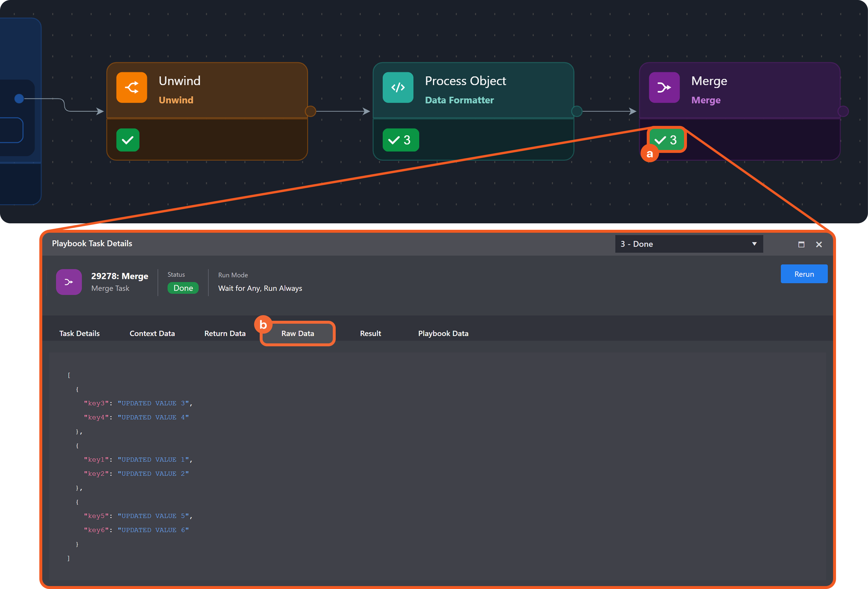868x589 pixels.
Task: Click the Merge task icon in details header
Action: click(69, 282)
